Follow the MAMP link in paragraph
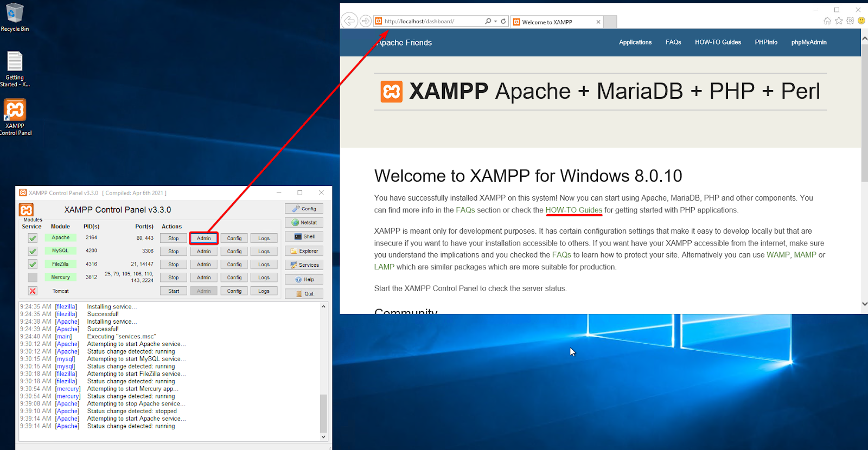Viewport: 868px width, 450px height. click(805, 255)
